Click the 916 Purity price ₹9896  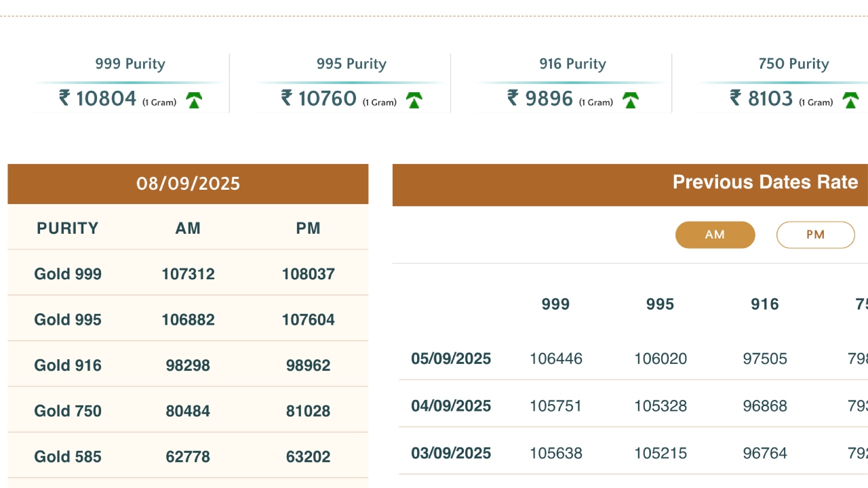coord(549,99)
